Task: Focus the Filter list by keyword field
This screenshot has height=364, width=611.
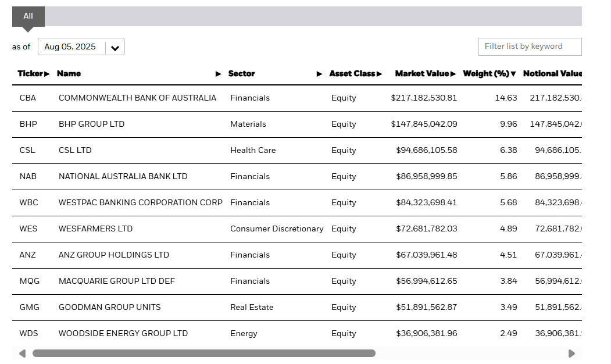Action: pyautogui.click(x=529, y=47)
